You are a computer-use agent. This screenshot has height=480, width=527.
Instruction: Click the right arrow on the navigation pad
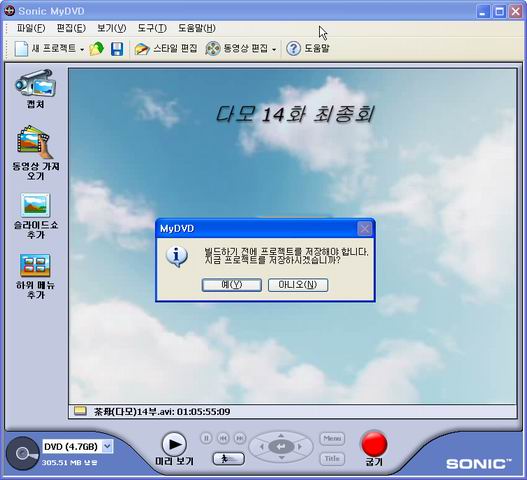point(300,447)
